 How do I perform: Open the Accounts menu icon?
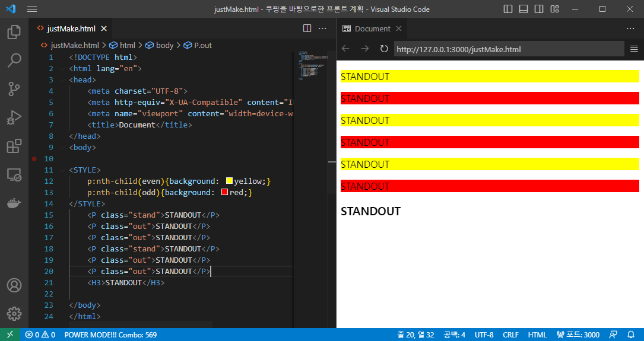pos(14,285)
